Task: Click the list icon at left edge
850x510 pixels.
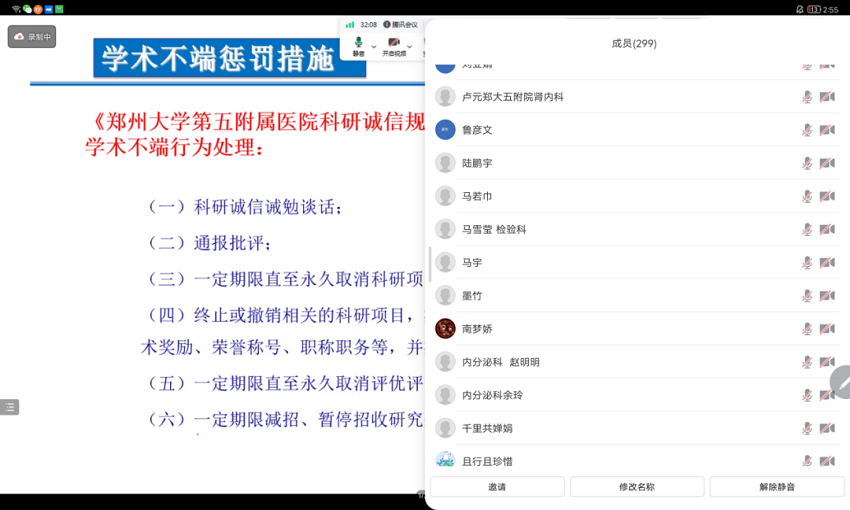Action: pyautogui.click(x=9, y=407)
